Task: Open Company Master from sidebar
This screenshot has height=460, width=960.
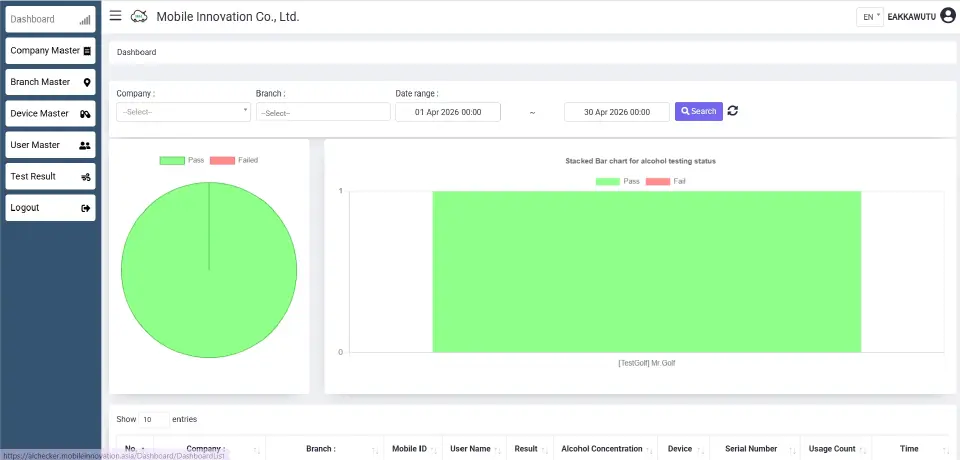Action: tap(50, 51)
